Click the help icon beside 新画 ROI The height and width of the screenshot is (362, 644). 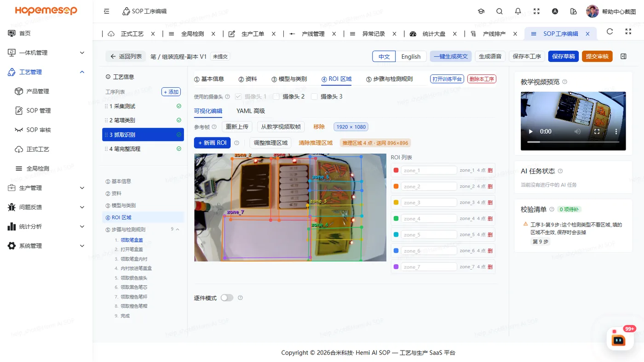point(237,143)
